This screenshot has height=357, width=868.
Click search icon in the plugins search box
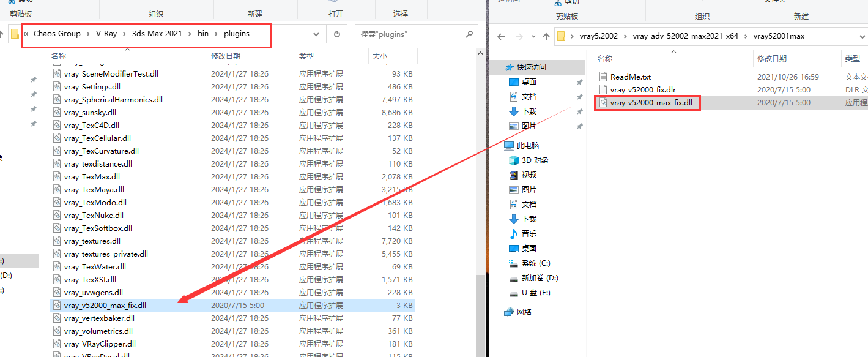[469, 34]
